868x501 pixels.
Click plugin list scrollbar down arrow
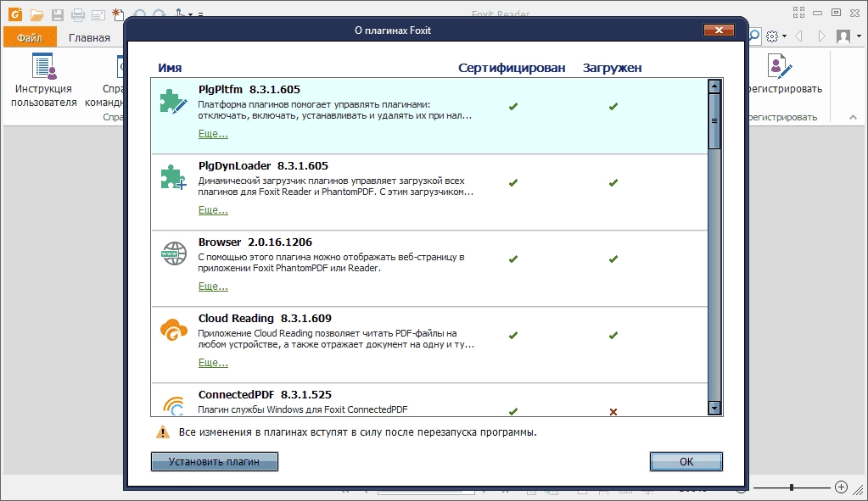(x=714, y=408)
